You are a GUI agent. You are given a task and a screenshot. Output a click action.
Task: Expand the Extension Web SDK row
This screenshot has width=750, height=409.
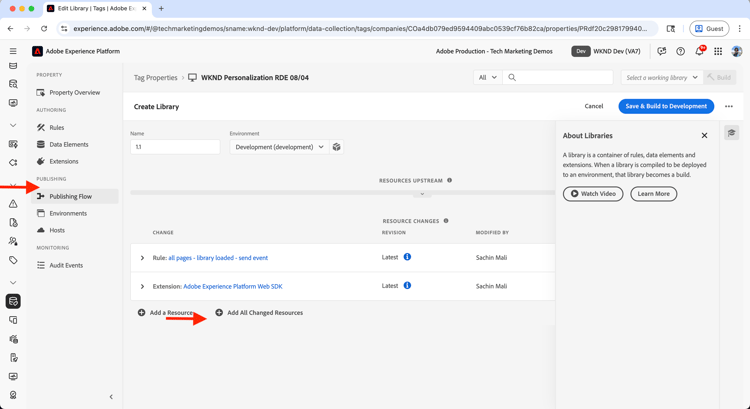tap(142, 287)
